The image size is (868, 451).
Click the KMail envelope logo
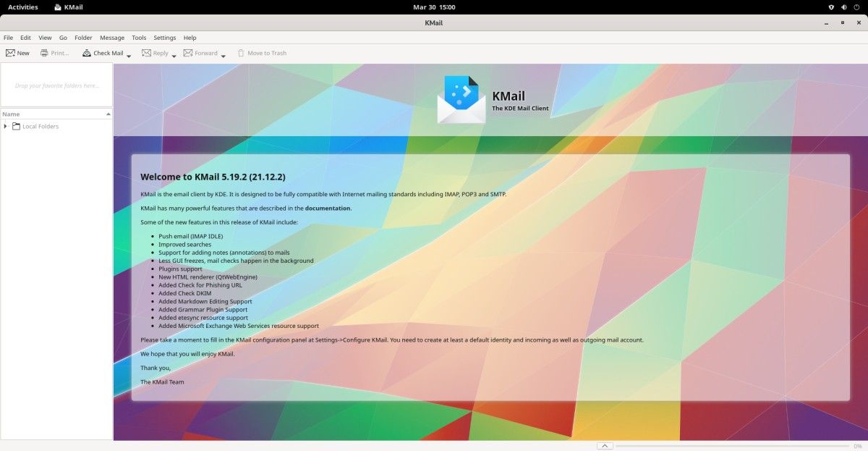(461, 99)
